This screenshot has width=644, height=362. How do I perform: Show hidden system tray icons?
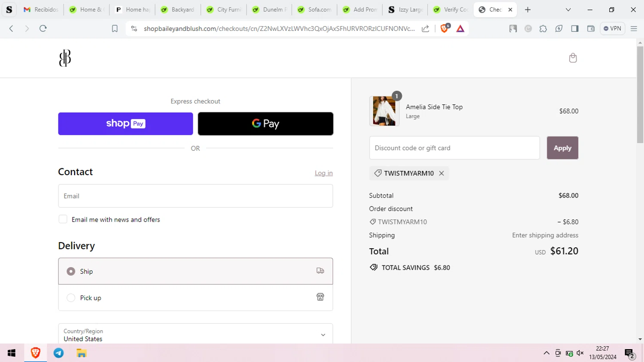coord(546,353)
